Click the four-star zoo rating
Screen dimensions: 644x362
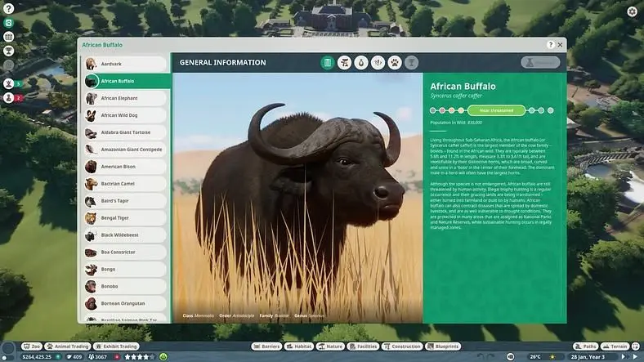tap(139, 356)
